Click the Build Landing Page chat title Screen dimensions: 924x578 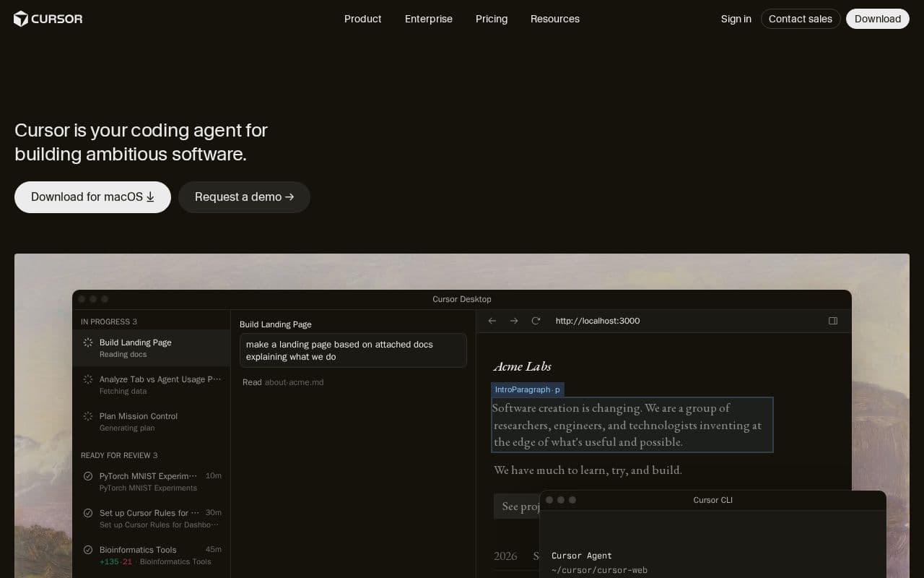click(x=276, y=324)
